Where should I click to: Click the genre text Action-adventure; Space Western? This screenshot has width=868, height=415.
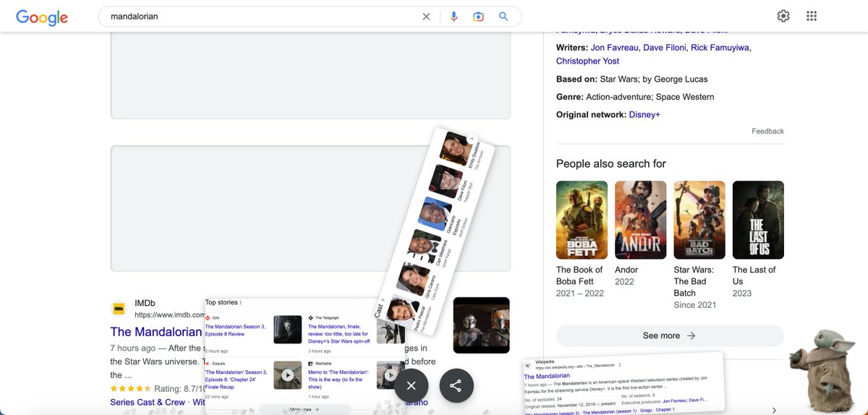pyautogui.click(x=650, y=97)
